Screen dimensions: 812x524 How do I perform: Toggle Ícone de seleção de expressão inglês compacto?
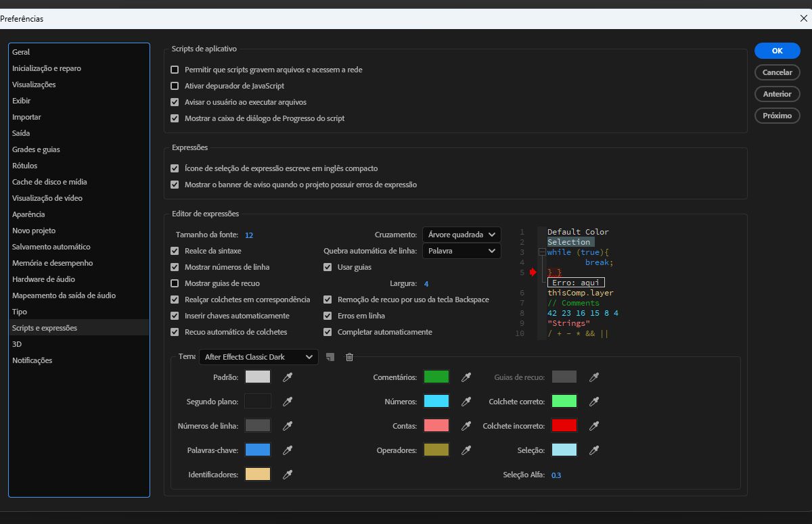click(x=175, y=168)
